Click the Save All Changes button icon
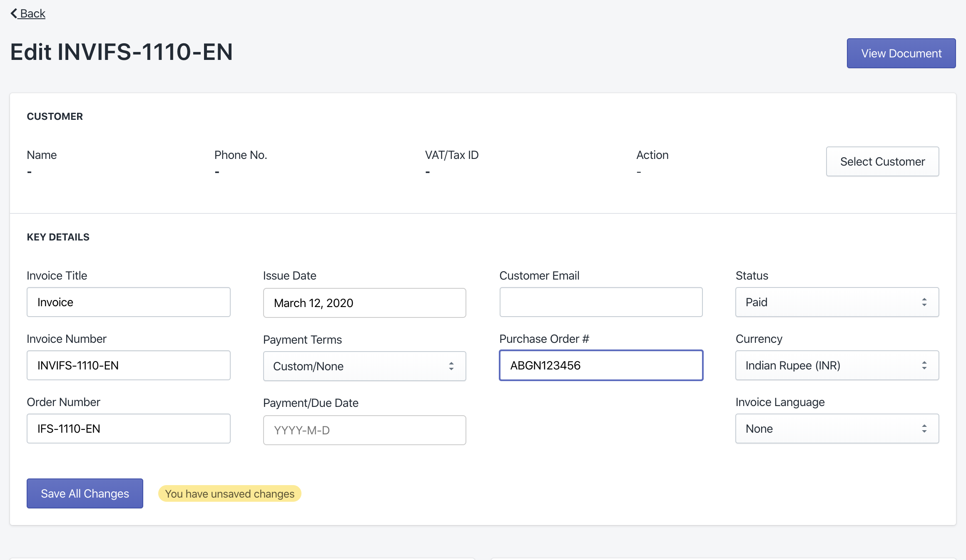Viewport: 966px width, 560px height. [85, 493]
